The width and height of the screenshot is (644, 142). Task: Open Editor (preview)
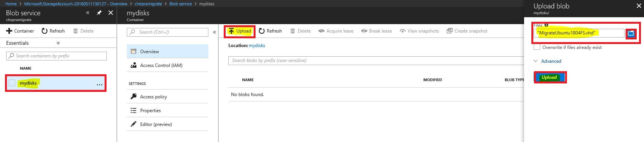pyautogui.click(x=167, y=124)
